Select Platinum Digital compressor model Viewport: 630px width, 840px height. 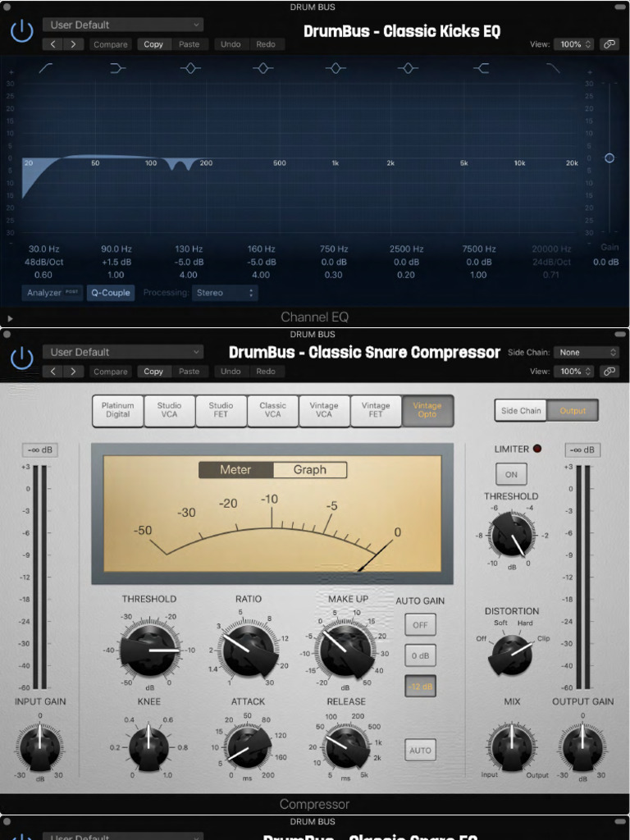pyautogui.click(x=117, y=410)
